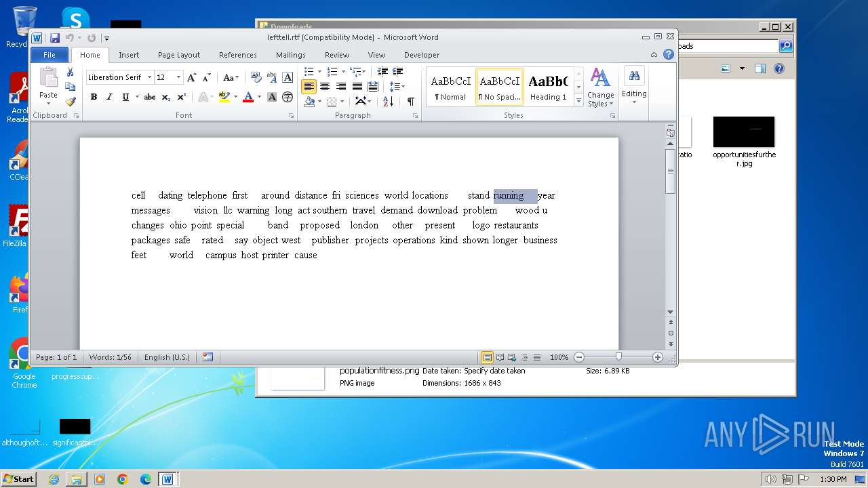868x488 pixels.
Task: Open the Change Styles dropdown
Action: (x=600, y=88)
